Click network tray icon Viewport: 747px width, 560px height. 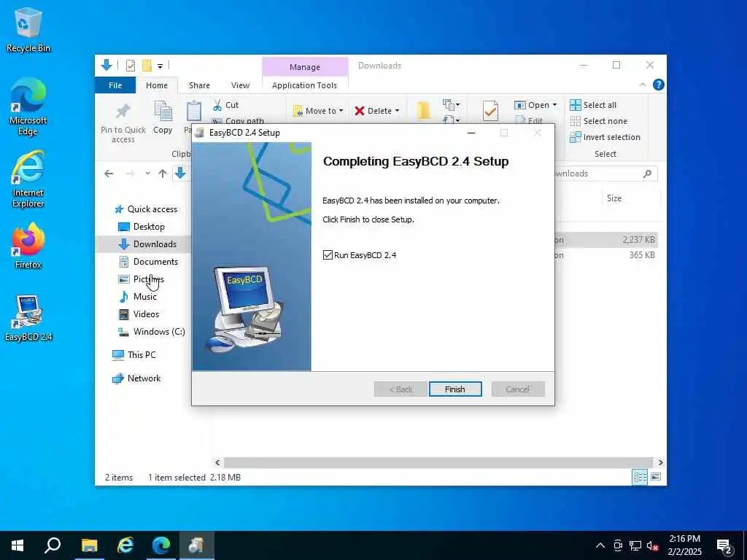tap(635, 545)
